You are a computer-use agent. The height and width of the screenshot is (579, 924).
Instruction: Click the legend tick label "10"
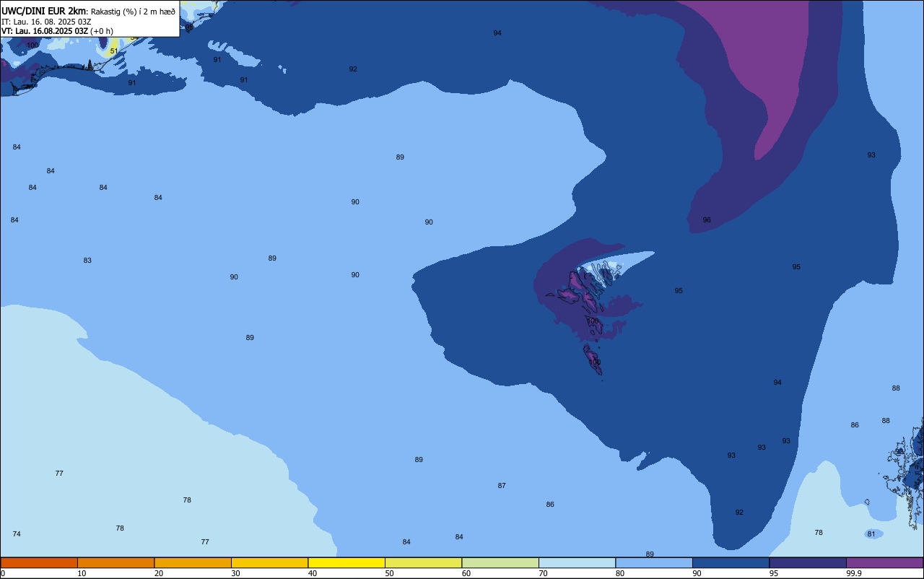tap(82, 573)
